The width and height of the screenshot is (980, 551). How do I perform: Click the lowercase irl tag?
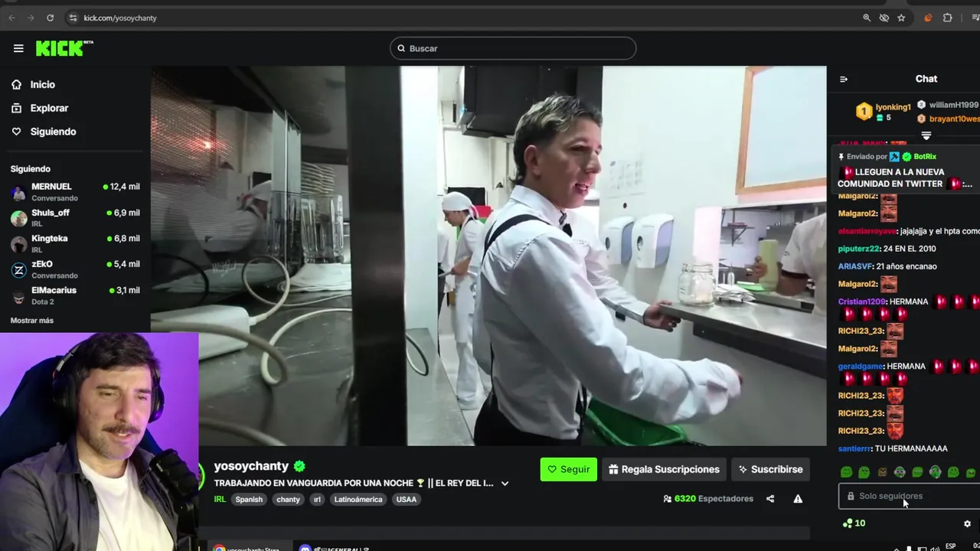coord(317,500)
